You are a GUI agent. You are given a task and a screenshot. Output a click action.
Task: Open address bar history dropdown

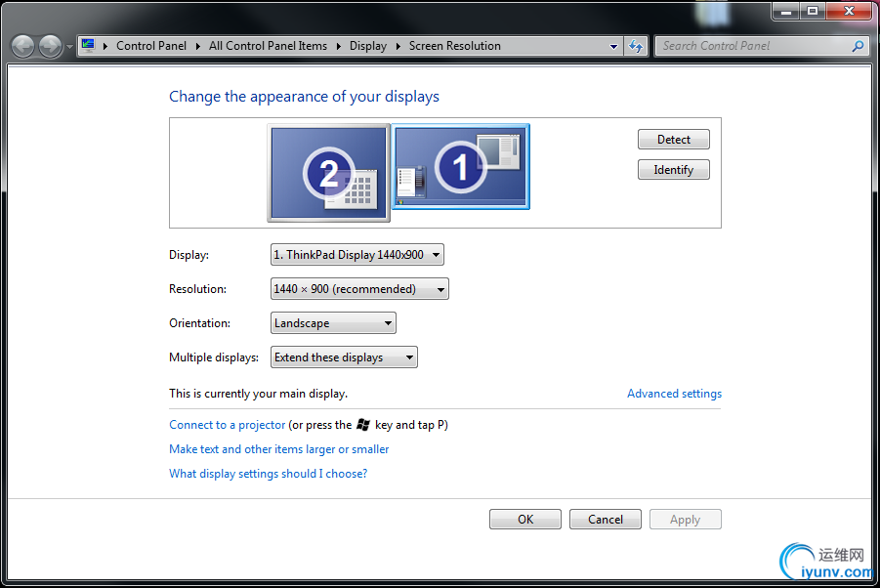(x=613, y=47)
